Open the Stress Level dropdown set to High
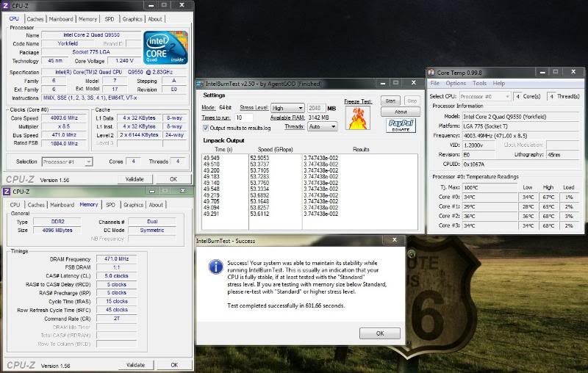The height and width of the screenshot is (373, 588). pos(287,108)
